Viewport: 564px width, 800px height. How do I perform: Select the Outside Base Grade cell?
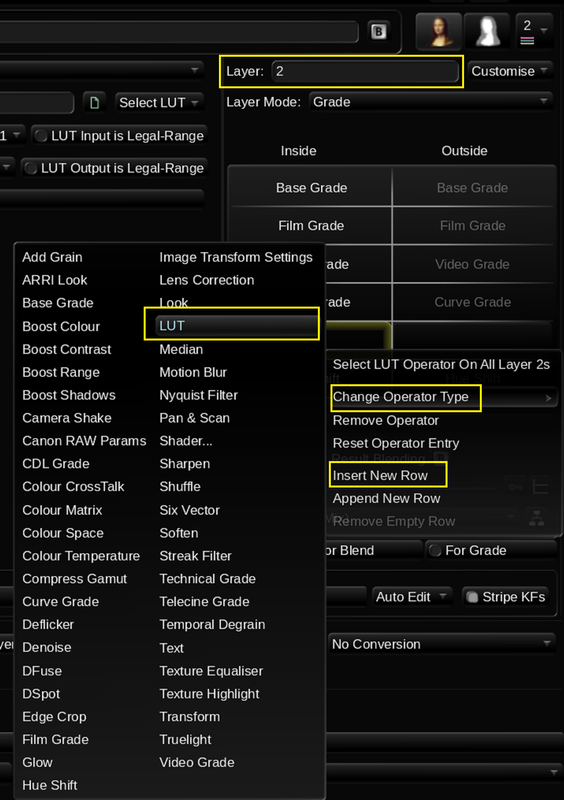(x=473, y=188)
